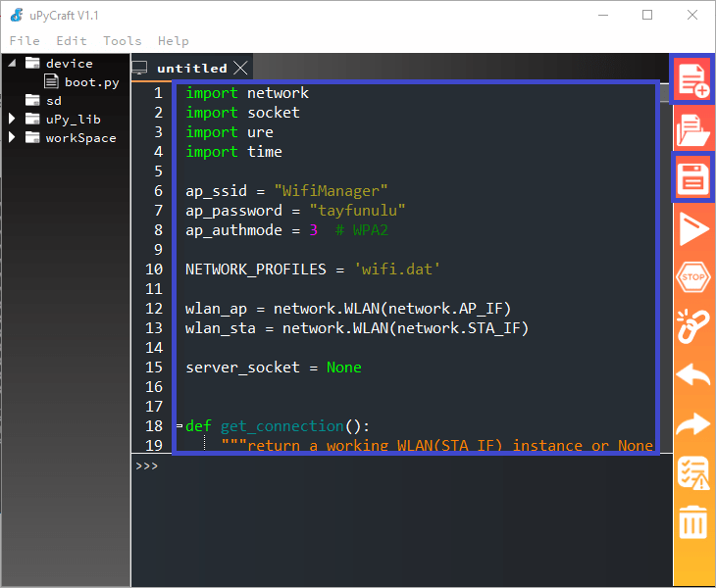Select boot.py in the file tree
The height and width of the screenshot is (588, 716).
tap(91, 82)
